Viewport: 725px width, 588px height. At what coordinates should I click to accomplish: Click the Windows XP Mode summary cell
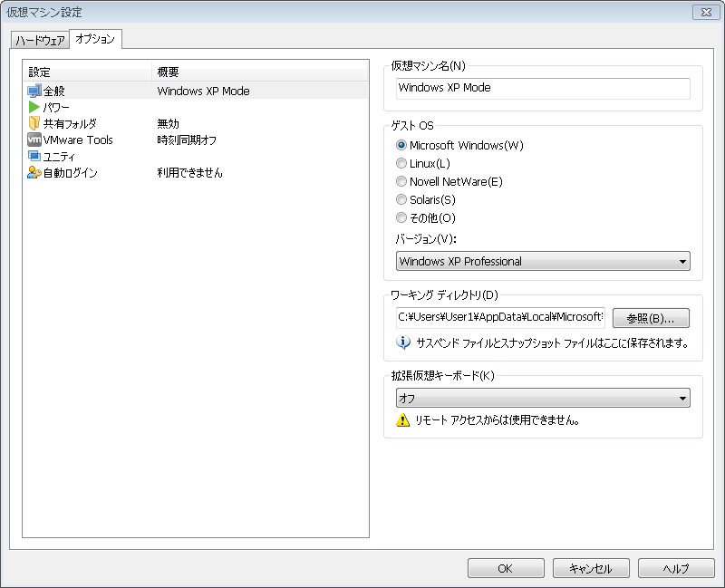point(203,92)
